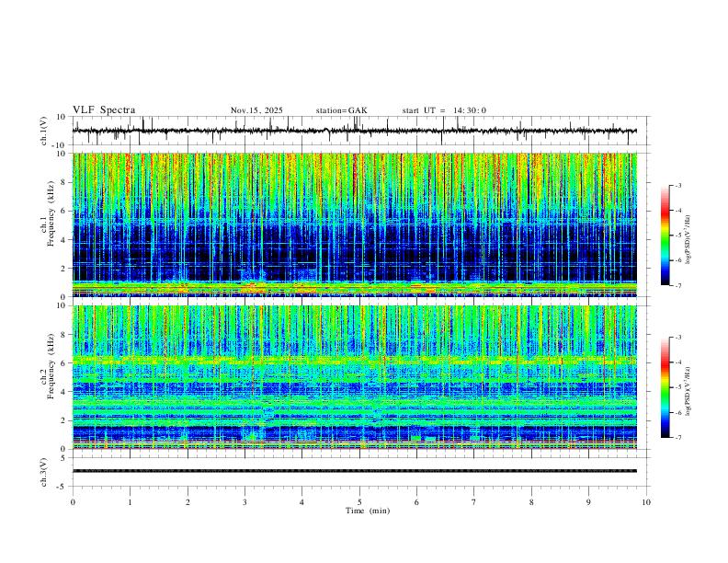The width and height of the screenshot is (728, 563).
Task: Click the ch.2 colorbar '-7' value
Action: click(678, 438)
